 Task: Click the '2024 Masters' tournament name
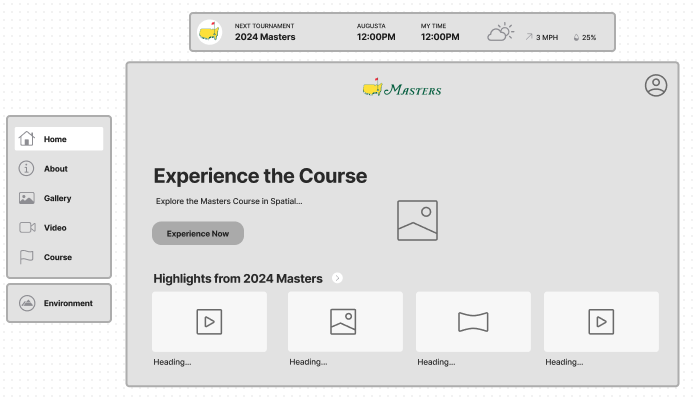(x=265, y=37)
